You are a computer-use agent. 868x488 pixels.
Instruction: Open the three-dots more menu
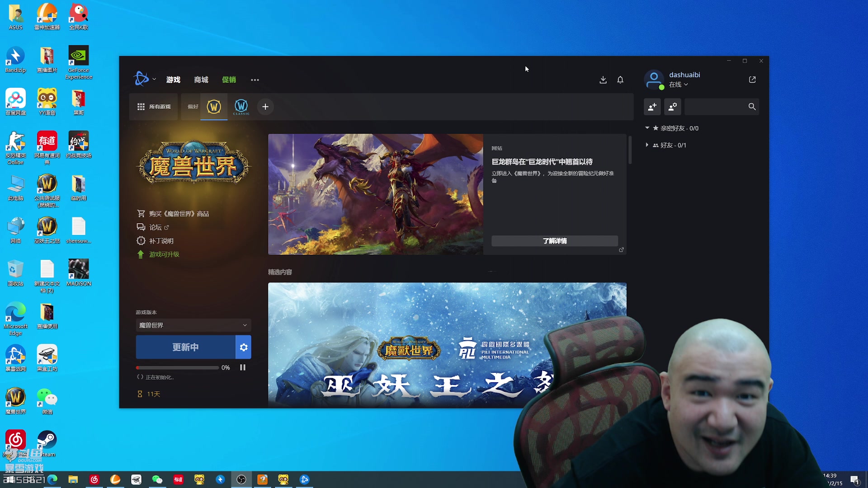tap(255, 80)
